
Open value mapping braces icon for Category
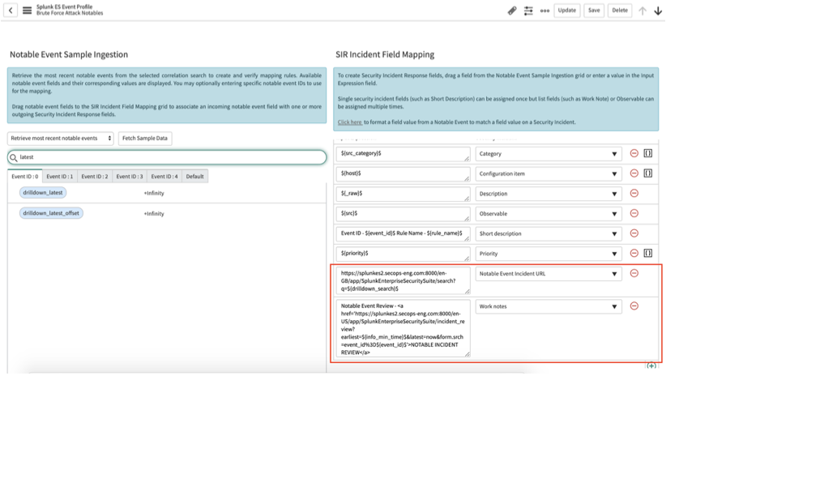click(648, 153)
